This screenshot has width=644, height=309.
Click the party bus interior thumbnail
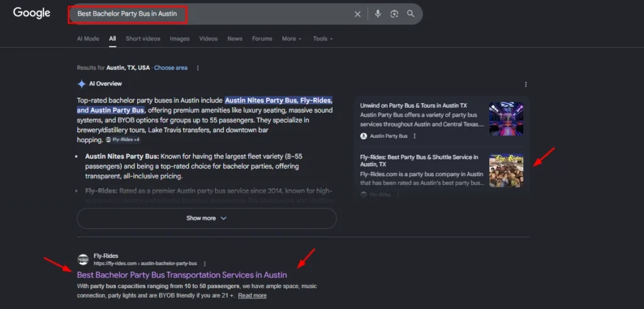506,119
